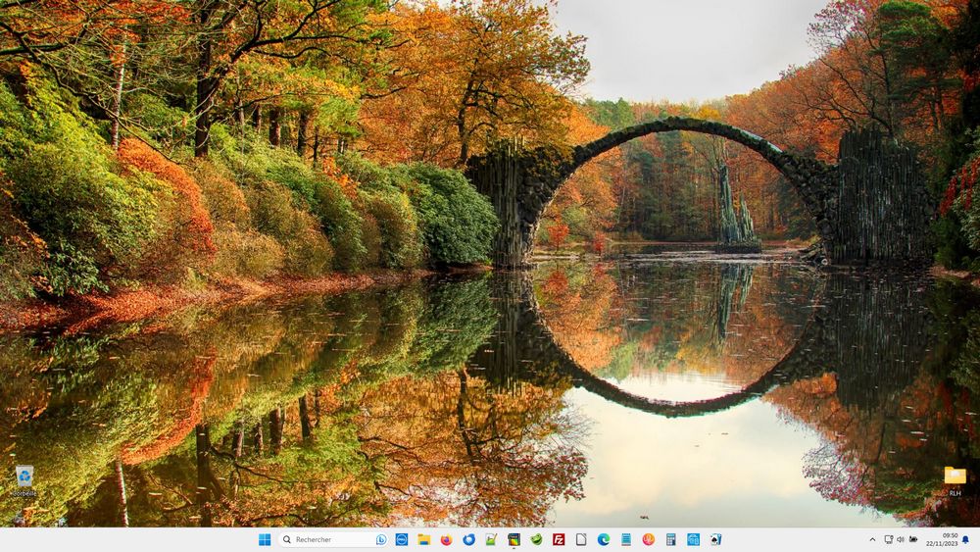Open Thunderbird mail from the taskbar

tap(468, 539)
